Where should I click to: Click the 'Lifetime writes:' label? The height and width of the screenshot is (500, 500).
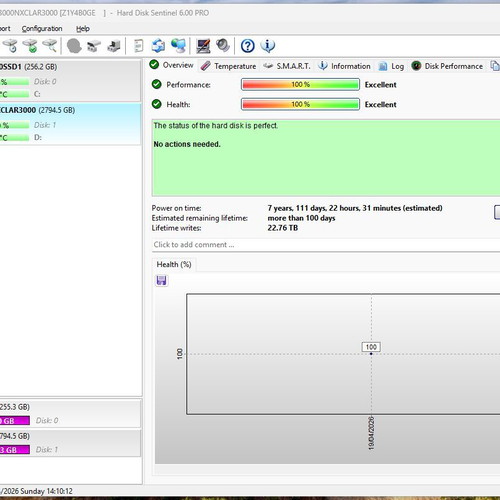point(176,228)
